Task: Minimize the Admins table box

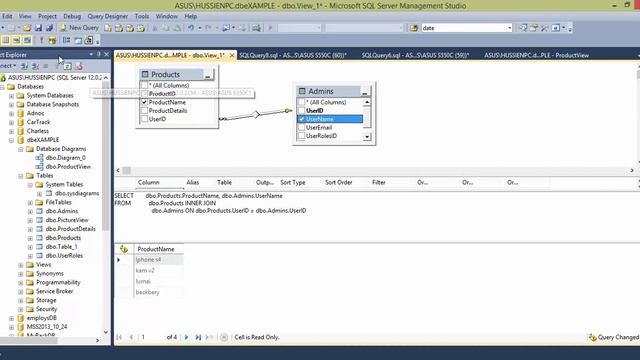Action: click(x=365, y=91)
